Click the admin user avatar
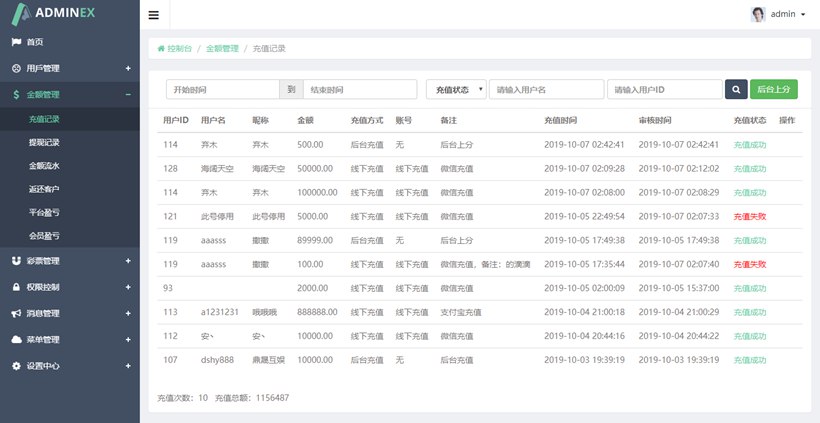Image resolution: width=820 pixels, height=423 pixels. click(758, 14)
